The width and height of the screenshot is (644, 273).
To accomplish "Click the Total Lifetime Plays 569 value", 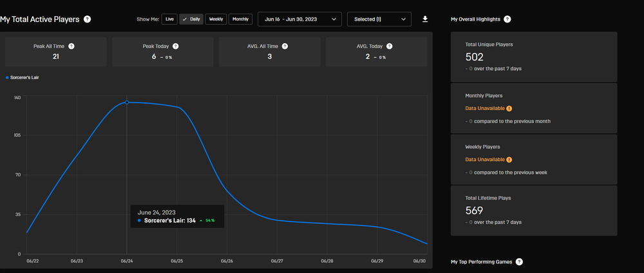I will tap(475, 211).
